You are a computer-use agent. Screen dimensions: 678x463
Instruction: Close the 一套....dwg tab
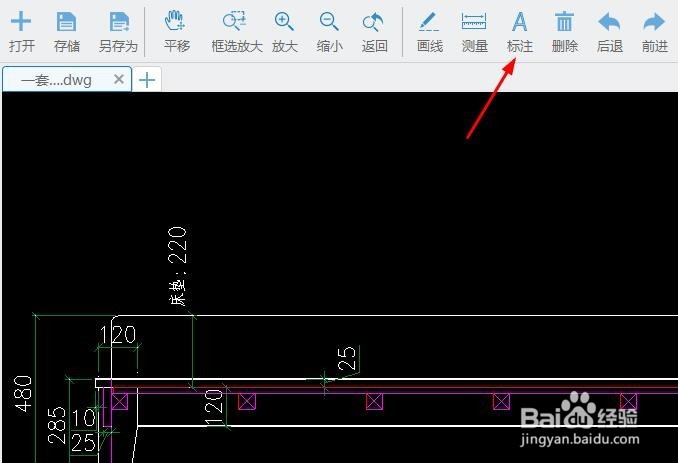pos(119,79)
